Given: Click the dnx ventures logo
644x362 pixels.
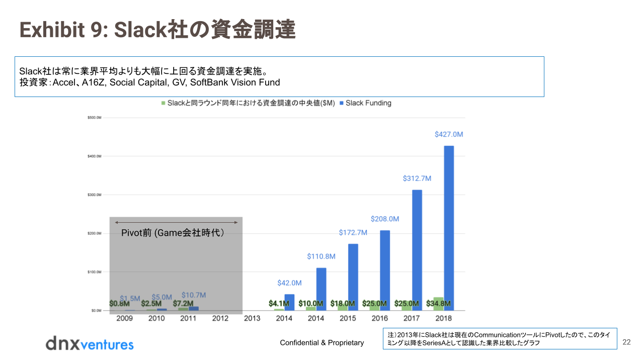Looking at the screenshot, I should (90, 343).
